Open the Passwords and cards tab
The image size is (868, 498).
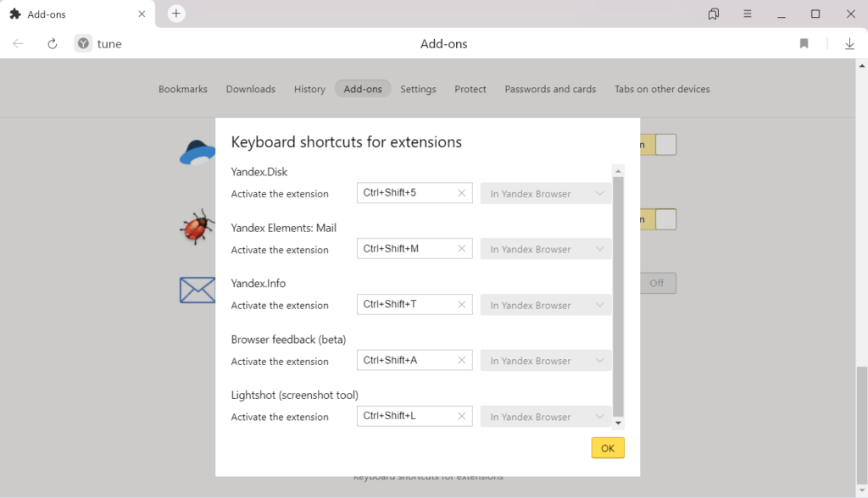click(x=550, y=89)
